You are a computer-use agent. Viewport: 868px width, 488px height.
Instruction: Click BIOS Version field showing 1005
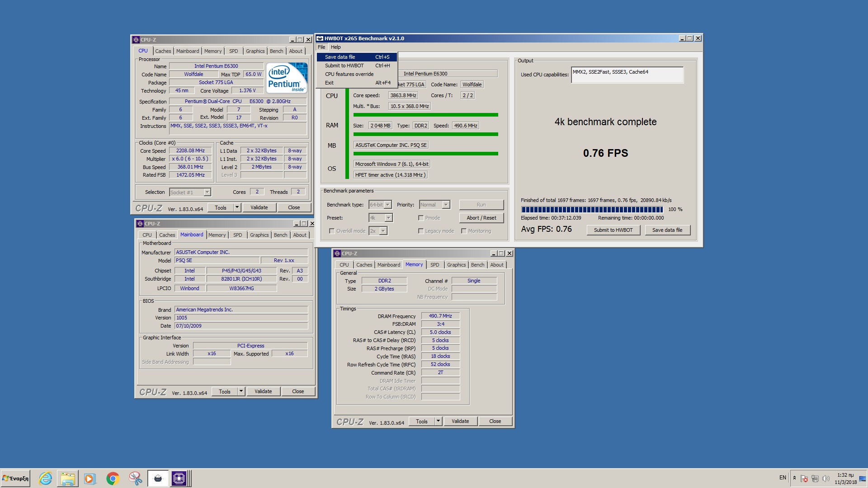click(x=241, y=318)
